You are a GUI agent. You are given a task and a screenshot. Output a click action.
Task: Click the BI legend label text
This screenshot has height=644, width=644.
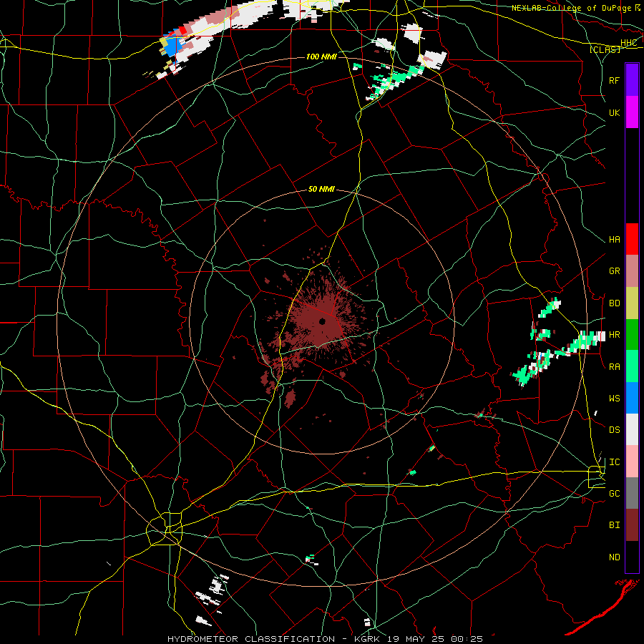pos(615,525)
